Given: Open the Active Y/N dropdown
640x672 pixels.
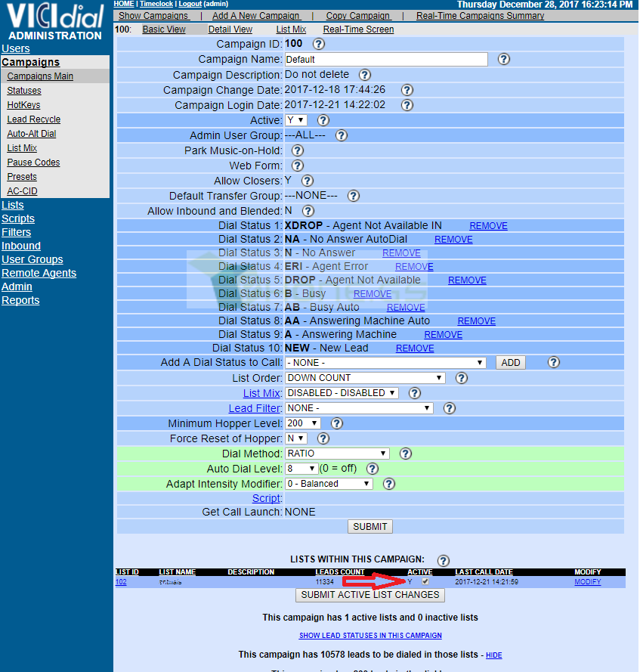Looking at the screenshot, I should (x=296, y=120).
